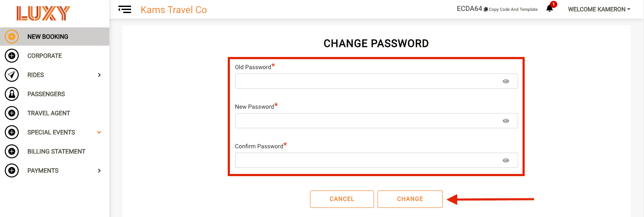Expand the Rides submenu chevron

tap(99, 75)
